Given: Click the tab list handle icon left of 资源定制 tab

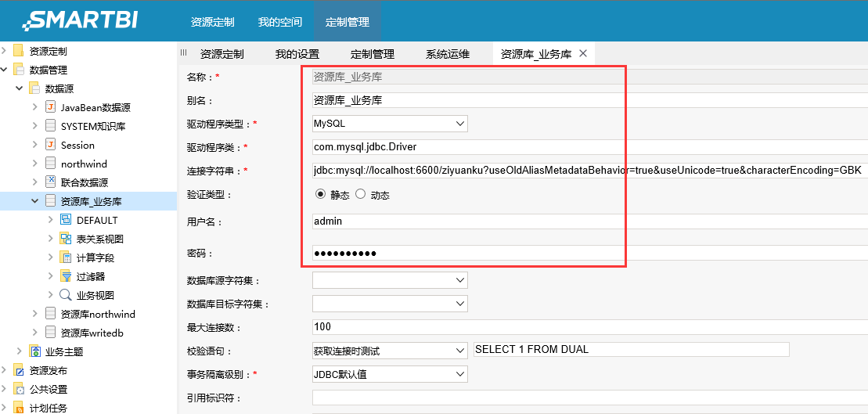Looking at the screenshot, I should pyautogui.click(x=184, y=52).
